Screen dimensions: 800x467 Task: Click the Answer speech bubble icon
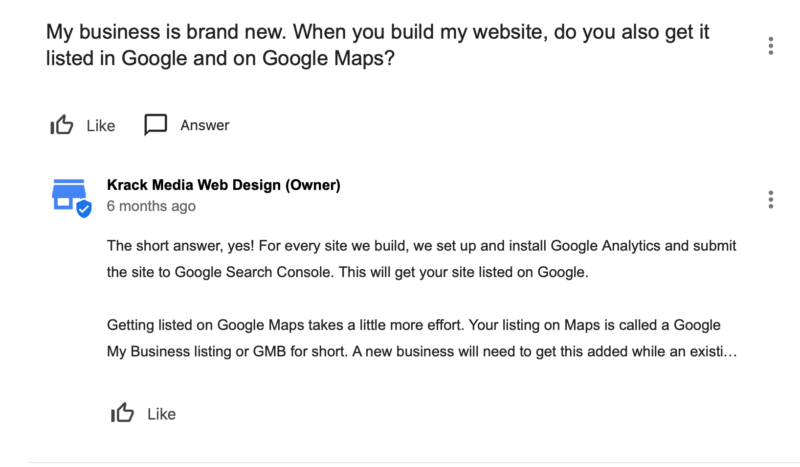click(x=155, y=125)
